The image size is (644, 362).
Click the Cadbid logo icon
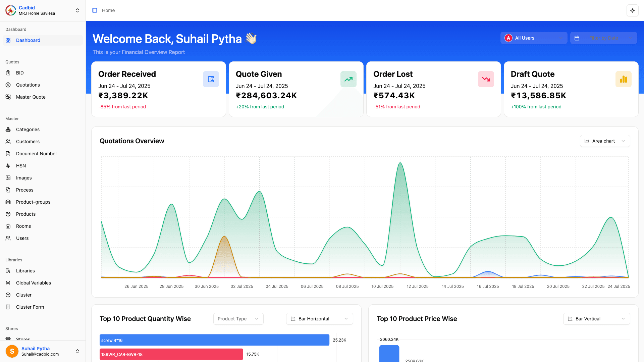tap(11, 10)
